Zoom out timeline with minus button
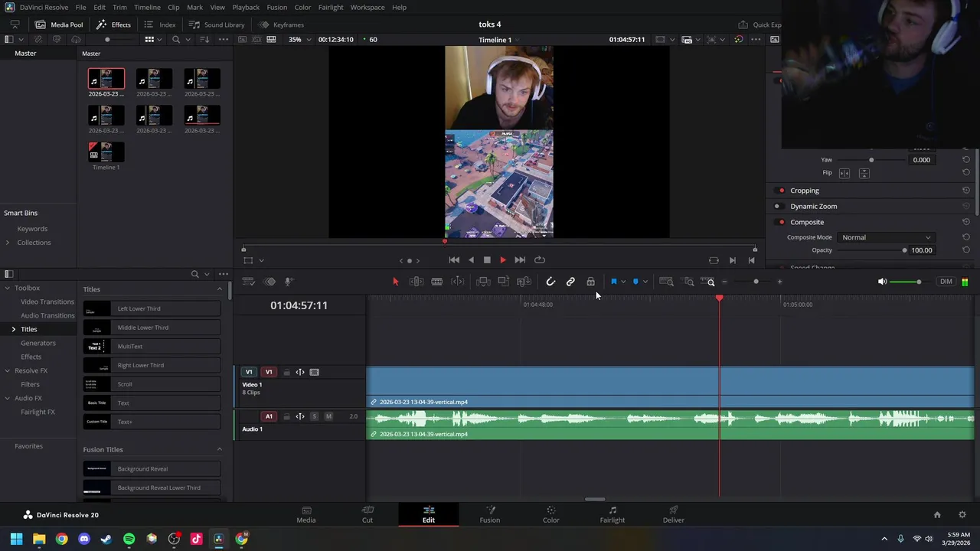980x551 pixels. (x=724, y=282)
